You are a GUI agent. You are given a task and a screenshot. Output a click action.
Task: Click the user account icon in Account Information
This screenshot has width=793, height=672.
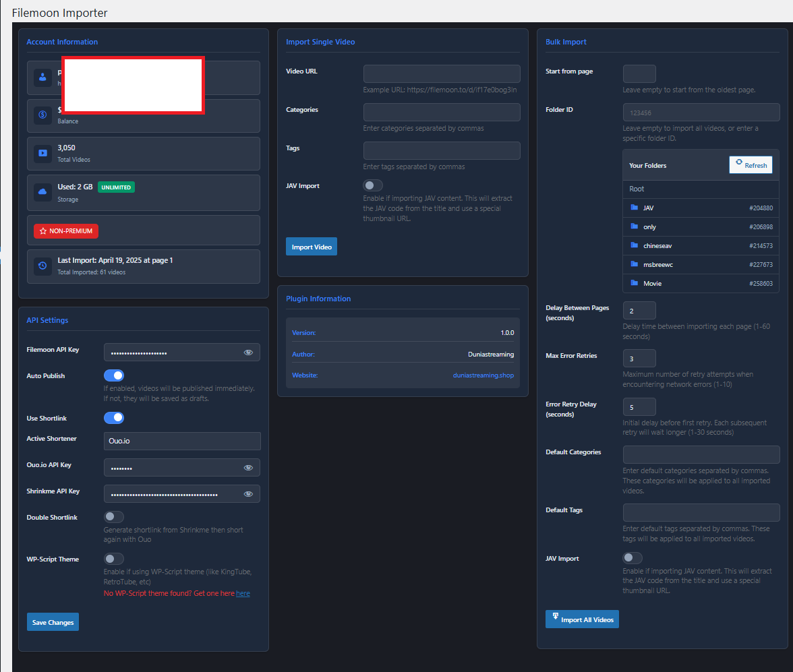(42, 79)
